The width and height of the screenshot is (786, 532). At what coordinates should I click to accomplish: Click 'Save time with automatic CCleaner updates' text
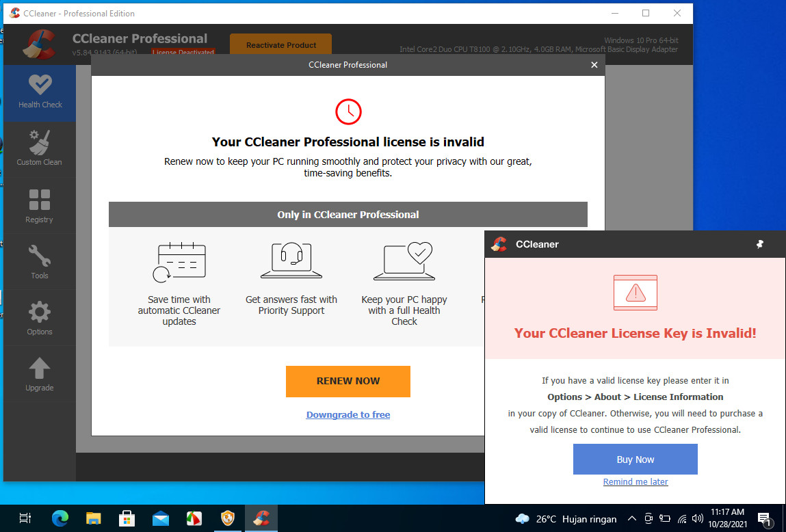click(x=179, y=310)
